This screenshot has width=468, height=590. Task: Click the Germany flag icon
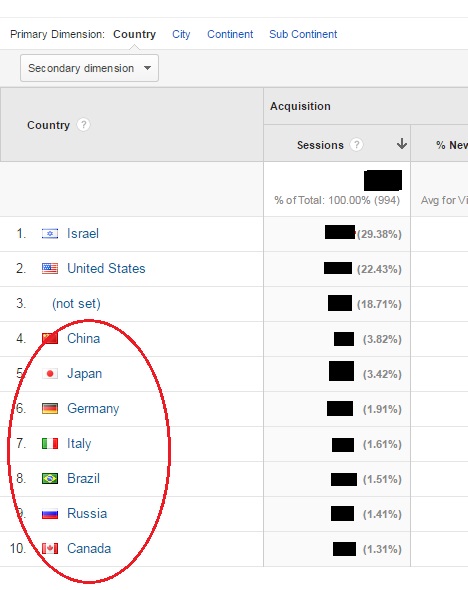[50, 409]
